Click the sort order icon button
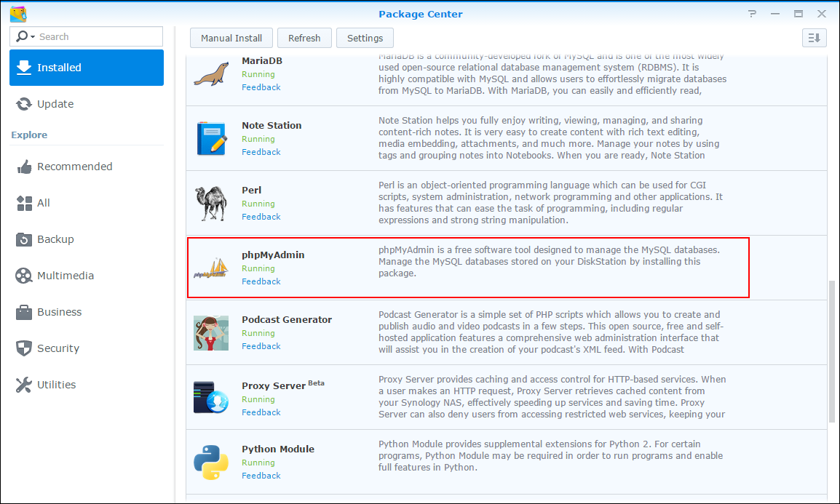The width and height of the screenshot is (840, 504). point(815,38)
